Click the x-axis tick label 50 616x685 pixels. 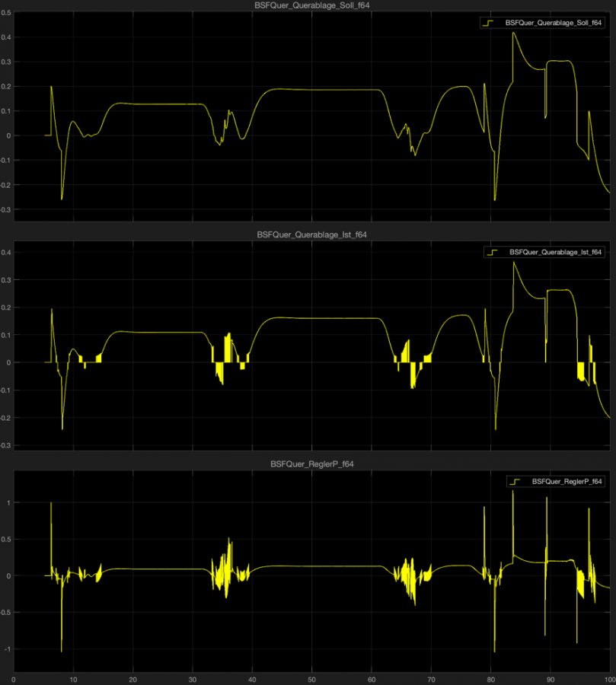tap(311, 678)
